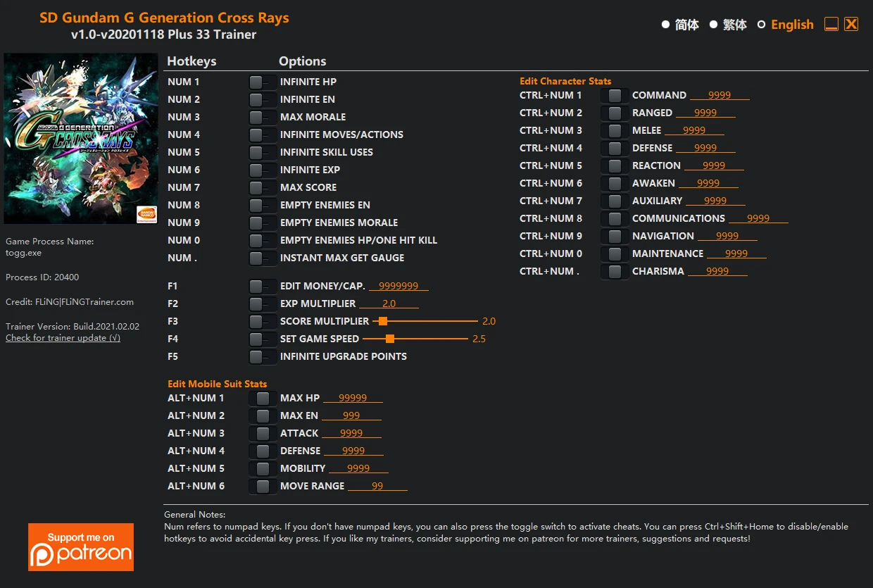Close the trainer window
Image resolution: width=873 pixels, height=588 pixels.
click(x=851, y=25)
